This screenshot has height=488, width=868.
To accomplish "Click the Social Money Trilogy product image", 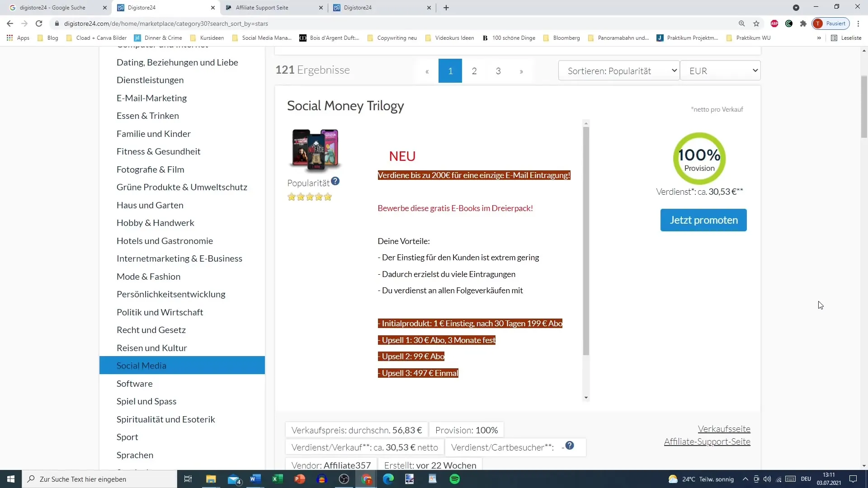I will (x=315, y=150).
